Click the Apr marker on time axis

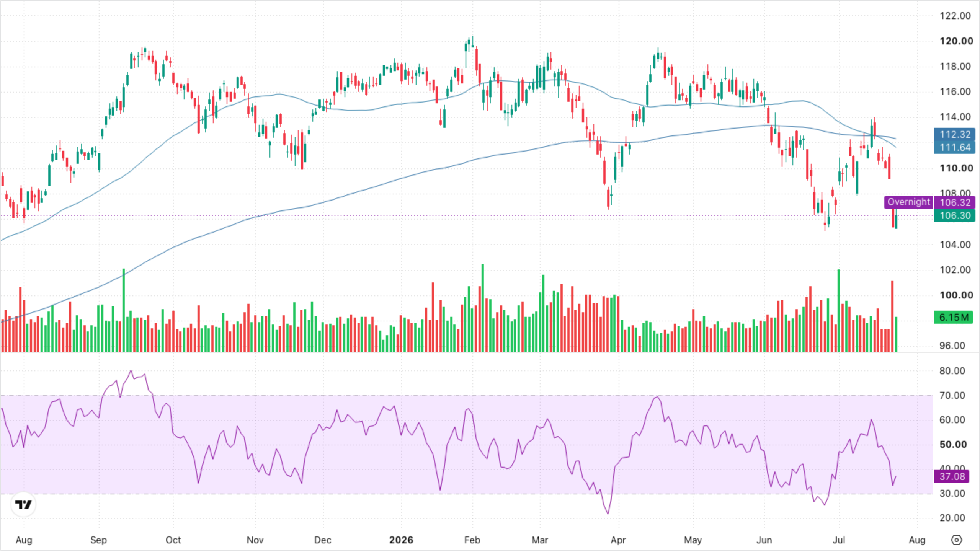pos(618,540)
